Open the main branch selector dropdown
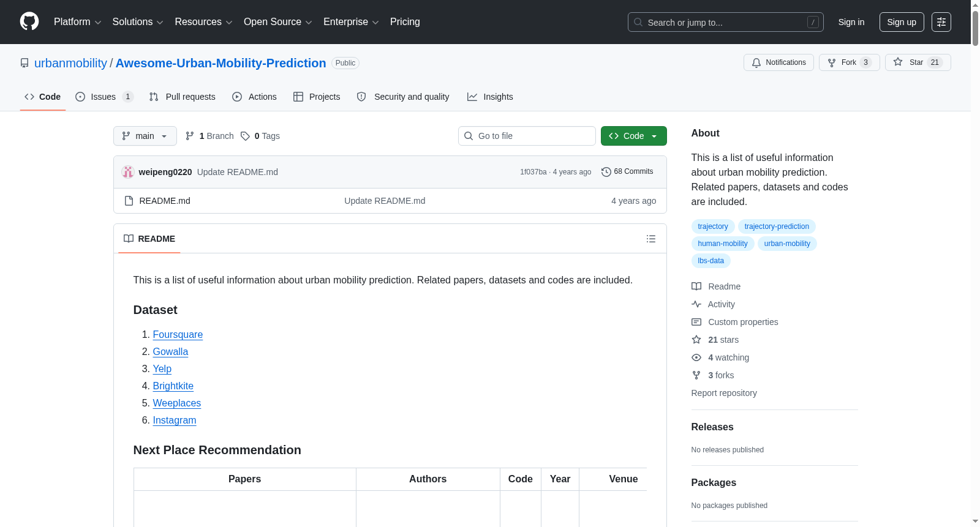This screenshot has height=527, width=980. (x=145, y=136)
